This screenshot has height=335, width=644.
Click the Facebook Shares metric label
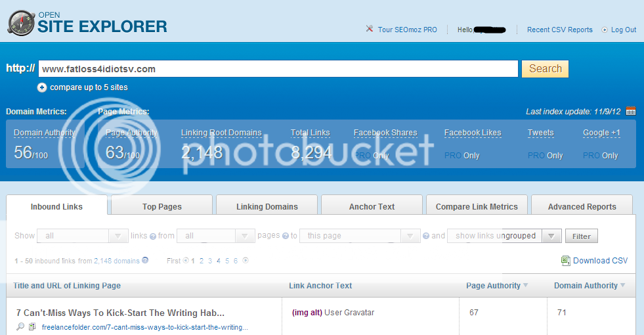click(x=385, y=132)
